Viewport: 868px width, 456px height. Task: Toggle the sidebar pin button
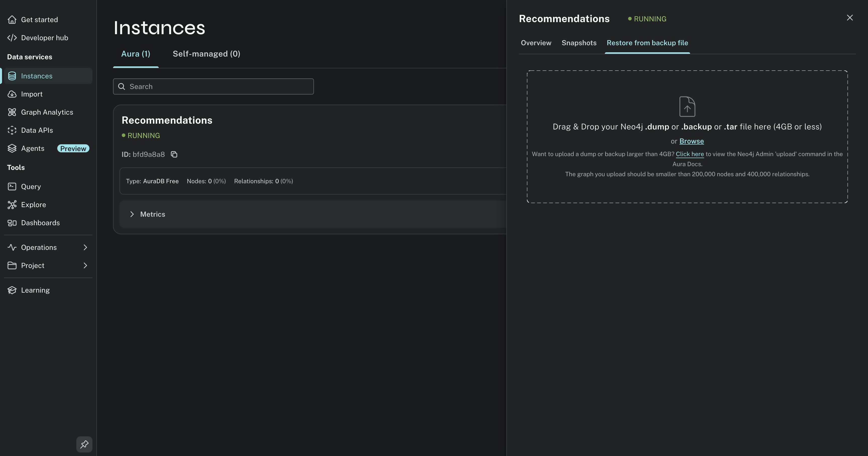84,444
